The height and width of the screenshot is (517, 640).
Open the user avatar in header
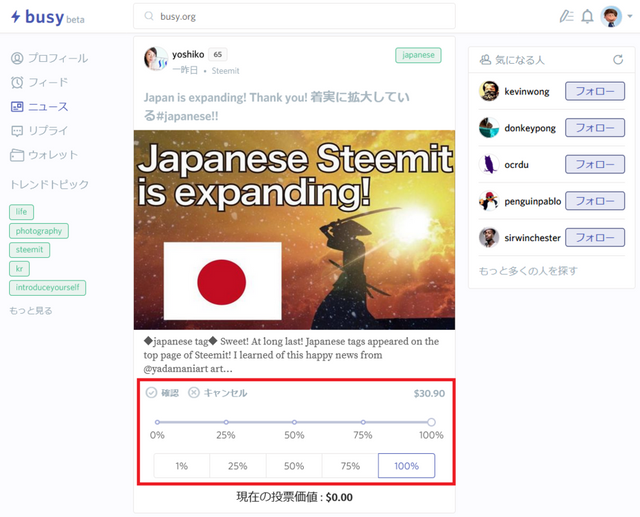point(611,17)
